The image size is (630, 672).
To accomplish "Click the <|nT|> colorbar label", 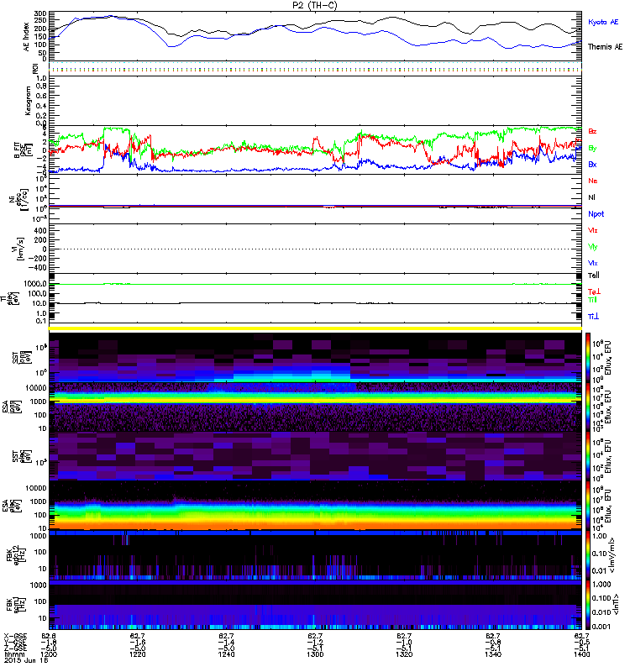I will click(615, 604).
